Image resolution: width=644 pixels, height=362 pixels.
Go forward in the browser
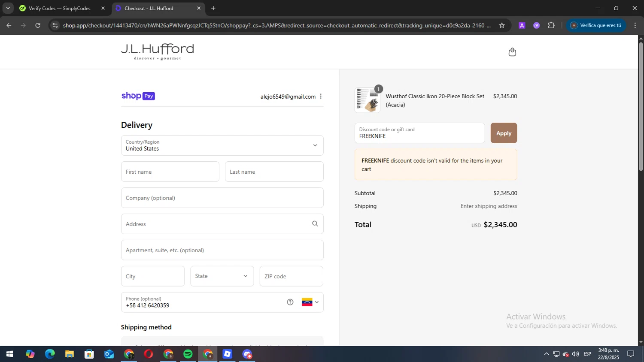23,25
